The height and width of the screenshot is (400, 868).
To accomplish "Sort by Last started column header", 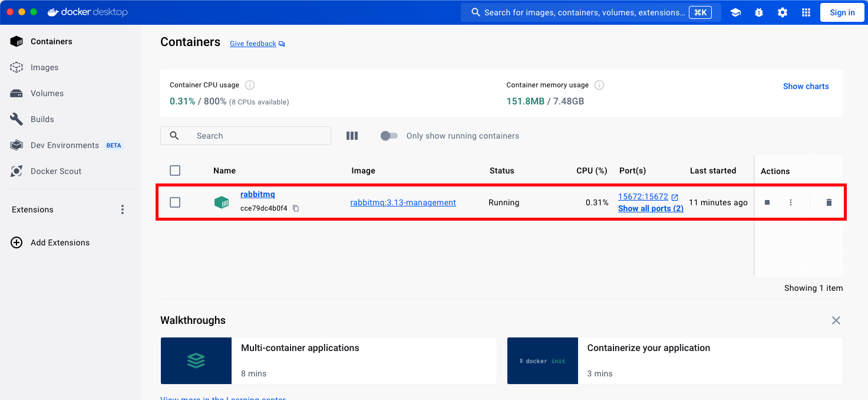I will click(713, 171).
